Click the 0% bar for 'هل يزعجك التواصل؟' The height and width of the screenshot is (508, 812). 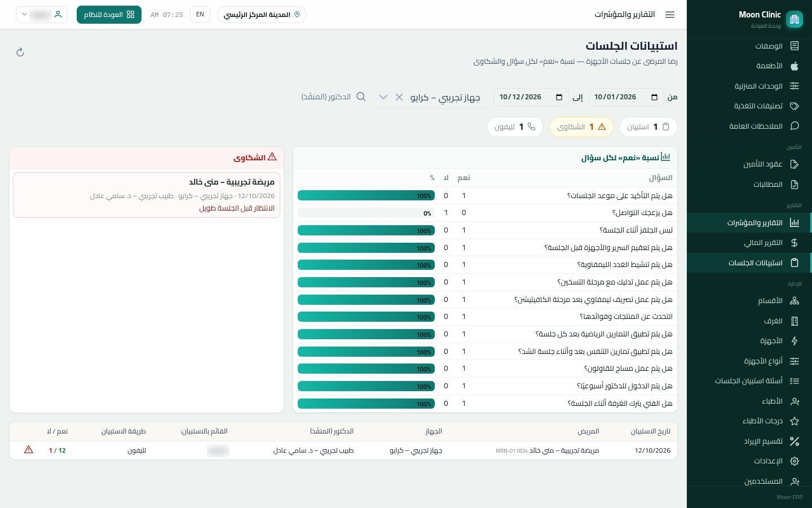[x=366, y=213]
